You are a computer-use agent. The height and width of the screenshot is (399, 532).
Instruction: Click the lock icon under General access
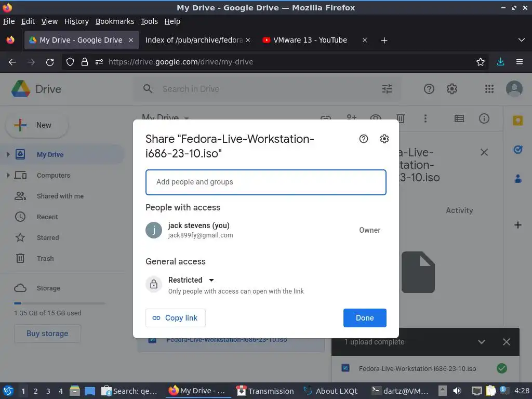[154, 284]
